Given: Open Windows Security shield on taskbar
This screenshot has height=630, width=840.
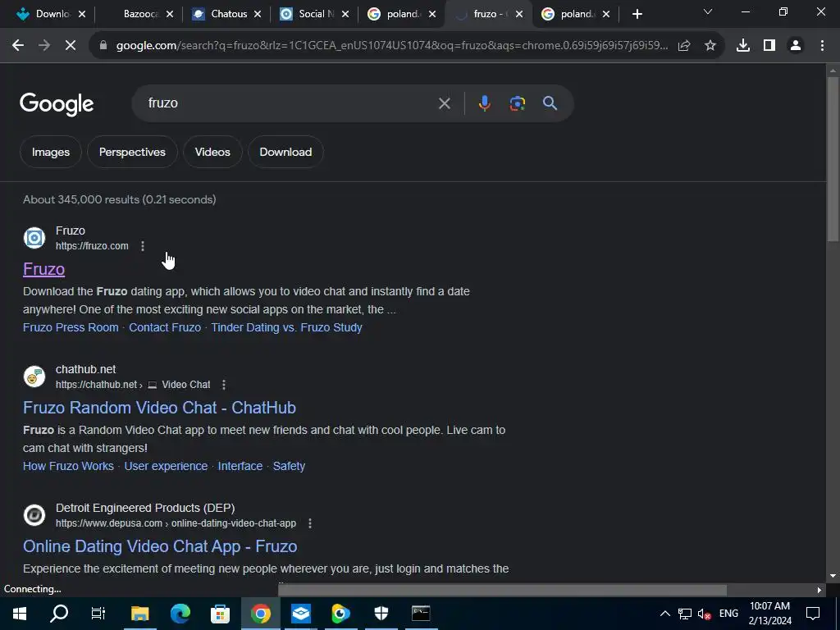Looking at the screenshot, I should 381,614.
